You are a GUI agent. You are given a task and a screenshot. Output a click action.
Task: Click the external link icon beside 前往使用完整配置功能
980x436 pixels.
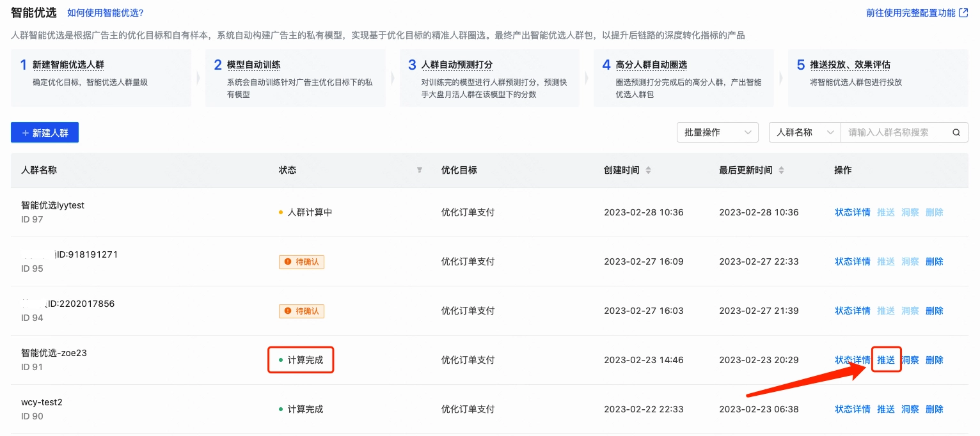[x=963, y=12]
